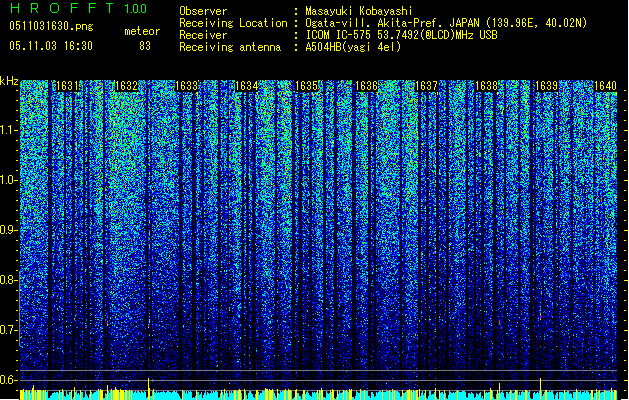Click the 0.6 kHz axis tick label

(9, 380)
